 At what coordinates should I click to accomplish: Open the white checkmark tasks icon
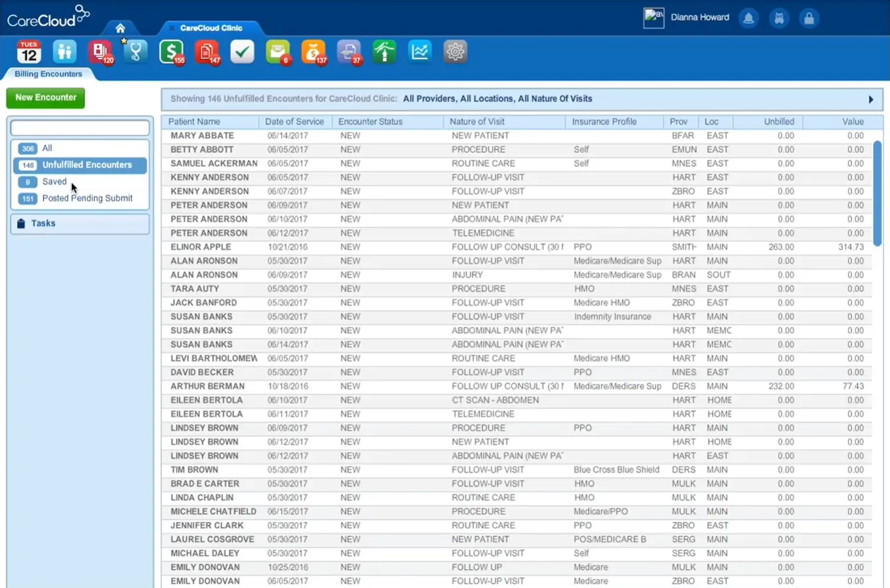[x=242, y=52]
